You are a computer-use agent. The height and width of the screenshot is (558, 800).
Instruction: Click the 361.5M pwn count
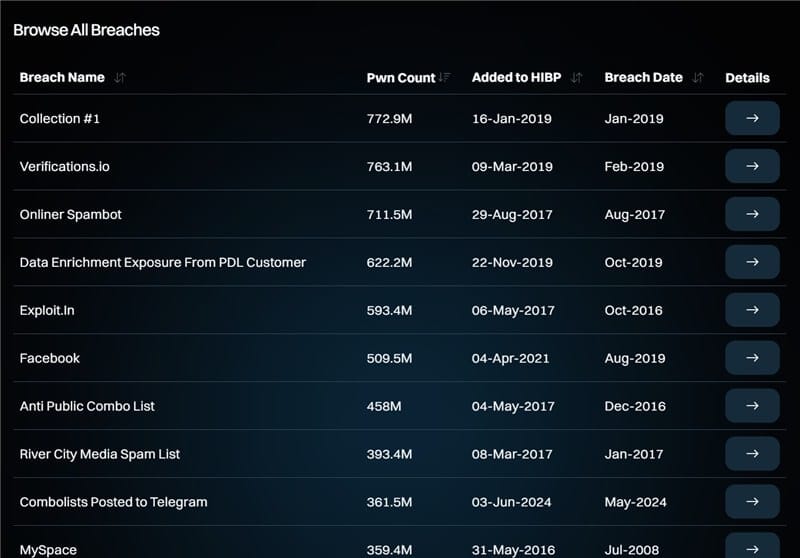[x=389, y=502]
